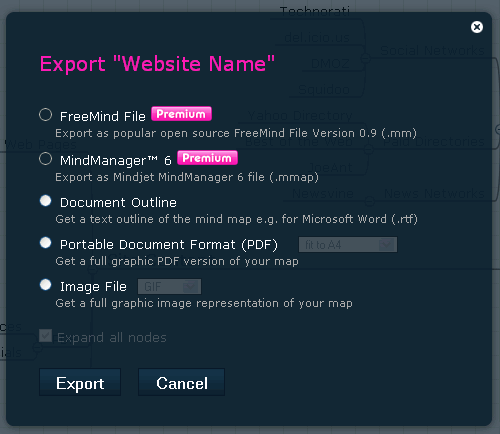The height and width of the screenshot is (434, 500).
Task: Close the export dialog with X icon
Action: click(x=477, y=27)
